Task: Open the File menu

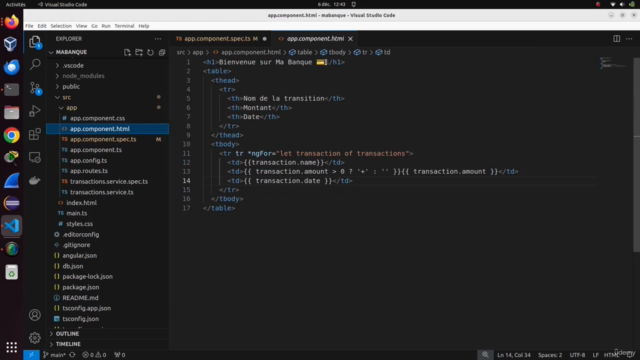Action: (29, 26)
